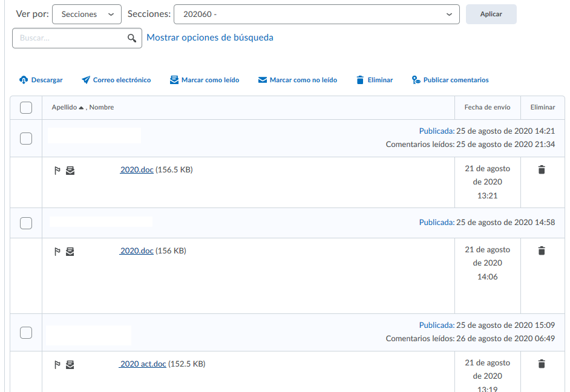The height and width of the screenshot is (392, 570).
Task: Open the 2020.doc file sized 156 KB
Action: pos(137,250)
